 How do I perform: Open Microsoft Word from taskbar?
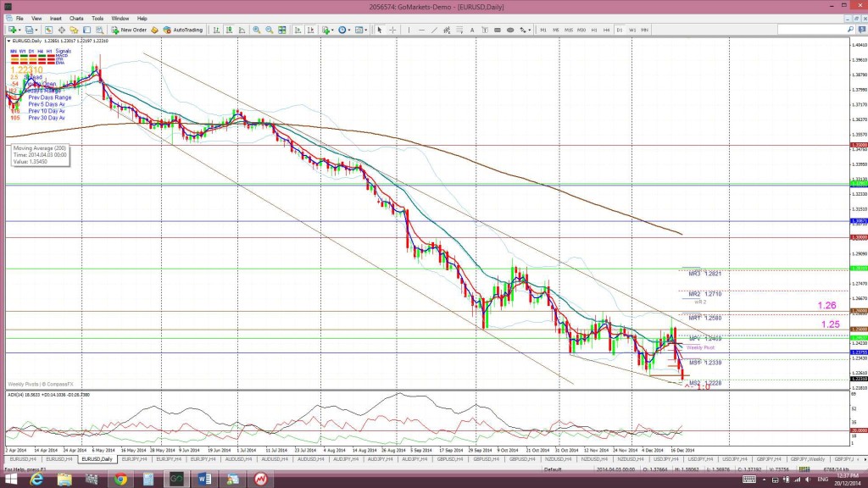click(204, 480)
